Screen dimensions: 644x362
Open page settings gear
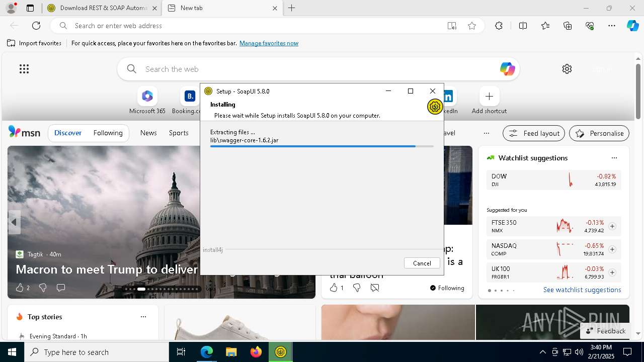pos(567,69)
